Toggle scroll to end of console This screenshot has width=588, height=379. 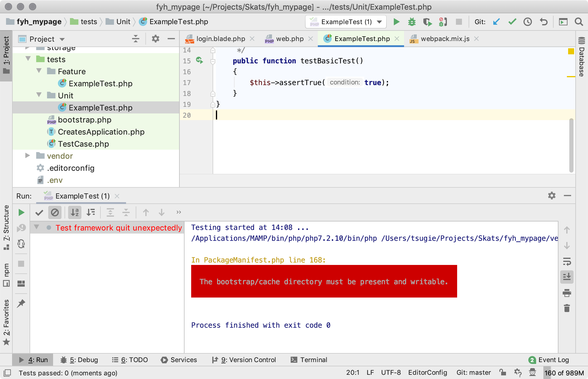567,277
